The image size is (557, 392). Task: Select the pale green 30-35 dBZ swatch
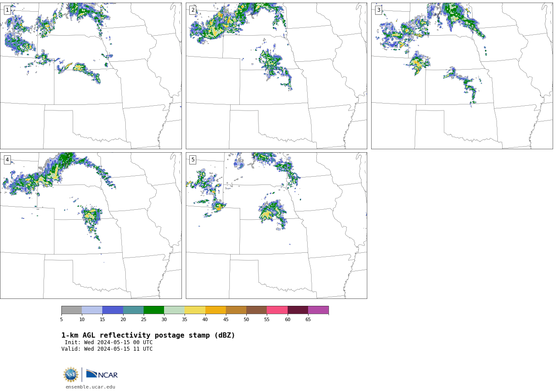[174, 310]
